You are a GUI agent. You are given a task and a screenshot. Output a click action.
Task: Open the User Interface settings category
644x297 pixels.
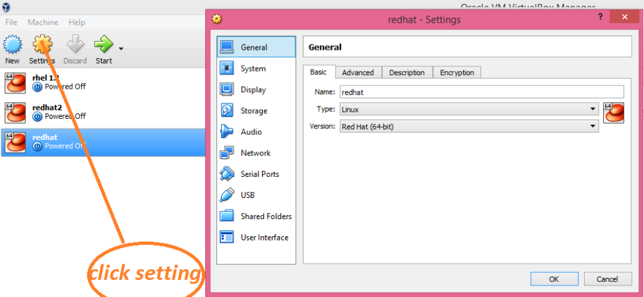(x=257, y=237)
